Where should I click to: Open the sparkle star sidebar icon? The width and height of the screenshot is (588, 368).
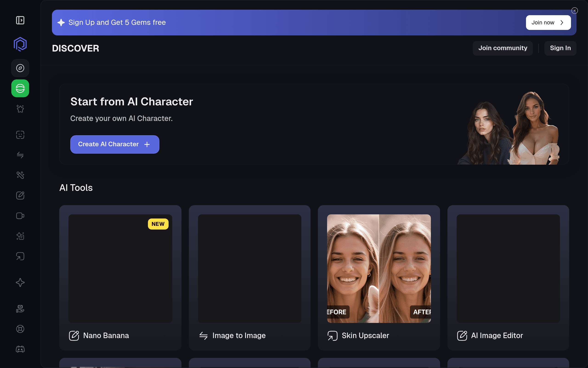point(20,109)
